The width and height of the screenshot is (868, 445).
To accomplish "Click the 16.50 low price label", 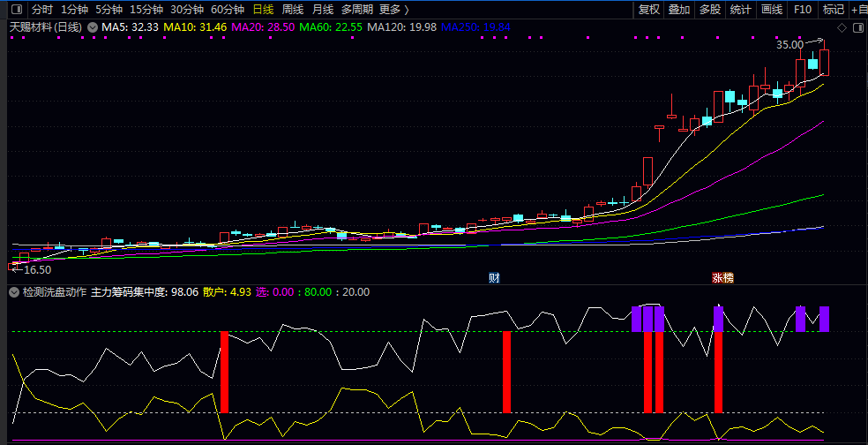I will 37,270.
